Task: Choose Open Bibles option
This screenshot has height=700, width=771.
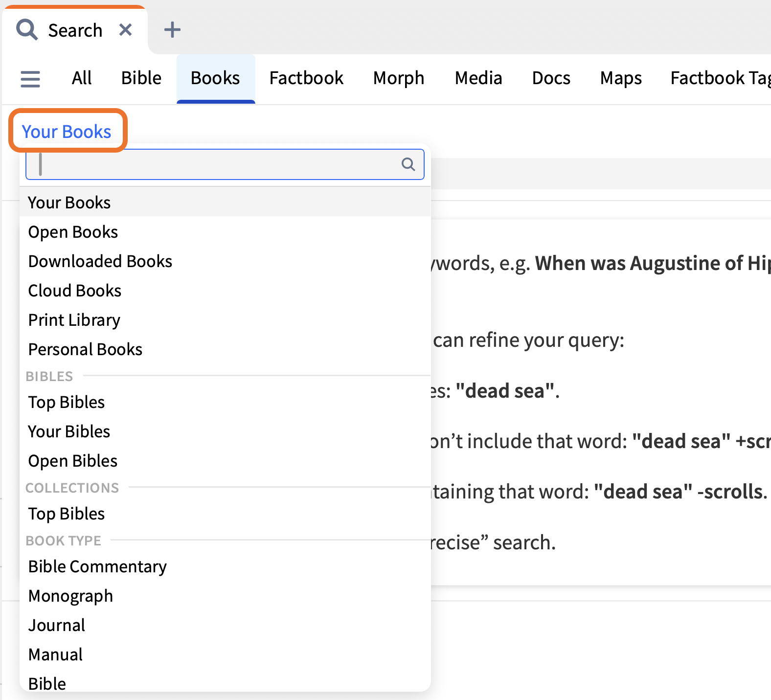Action: click(x=225, y=461)
